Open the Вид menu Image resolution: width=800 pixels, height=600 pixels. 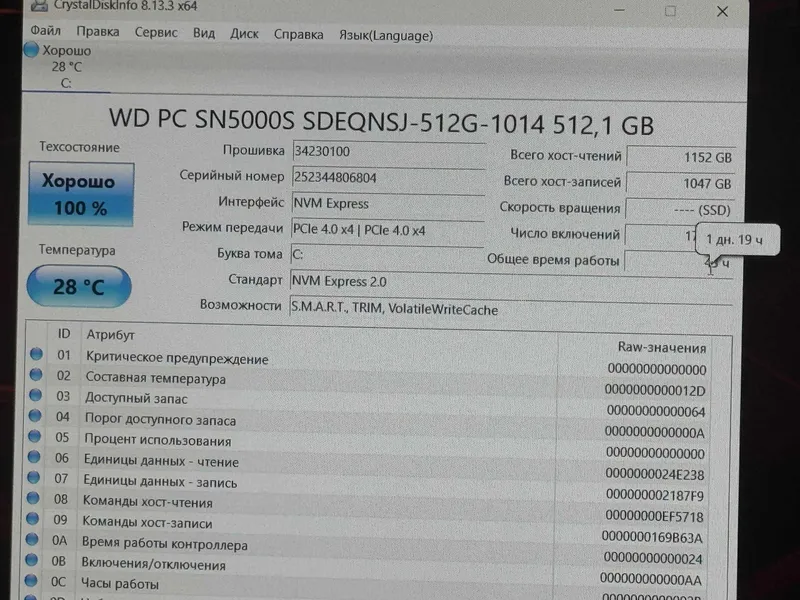[x=204, y=33]
